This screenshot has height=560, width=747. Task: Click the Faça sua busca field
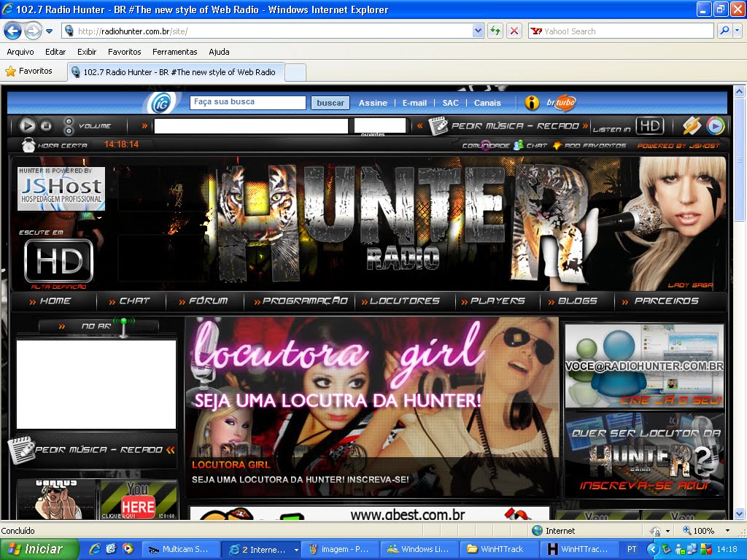tap(248, 102)
